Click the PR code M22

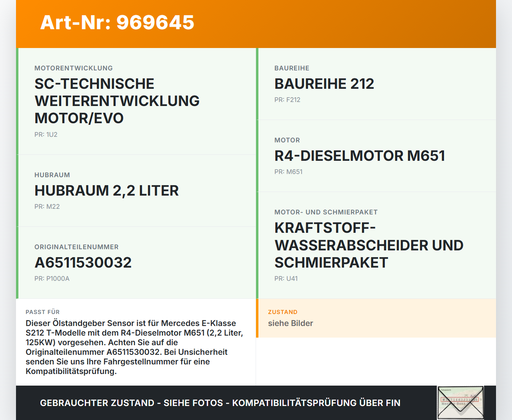[x=47, y=206]
